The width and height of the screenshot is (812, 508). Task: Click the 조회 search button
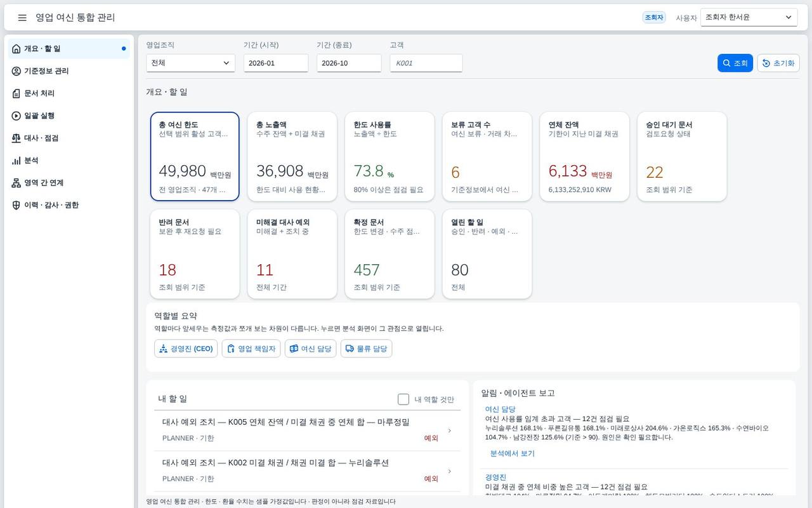click(x=735, y=63)
